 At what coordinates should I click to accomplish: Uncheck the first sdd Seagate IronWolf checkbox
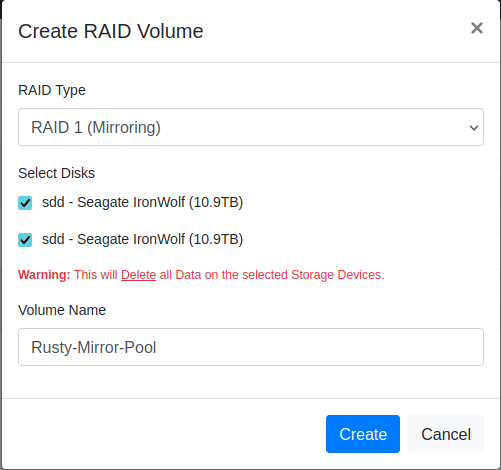click(x=25, y=203)
